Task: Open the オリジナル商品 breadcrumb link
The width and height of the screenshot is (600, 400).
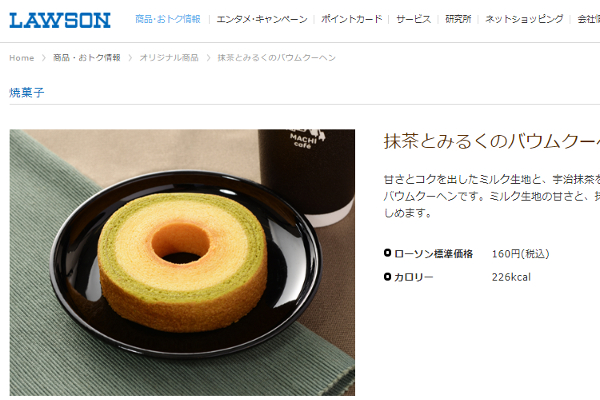Action: tap(169, 58)
